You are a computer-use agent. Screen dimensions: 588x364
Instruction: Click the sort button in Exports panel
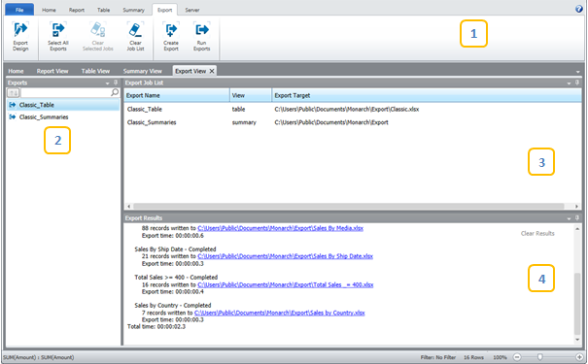(x=14, y=92)
